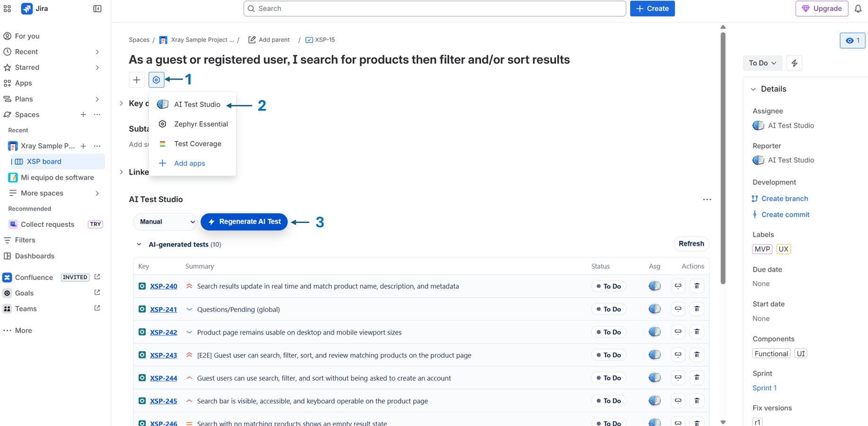Image resolution: width=868 pixels, height=426 pixels.
Task: Collapse the AI-generated tests section
Action: (139, 244)
